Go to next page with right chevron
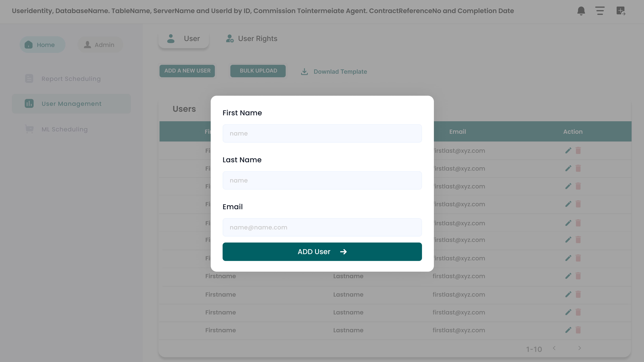The width and height of the screenshot is (644, 362). tap(580, 348)
